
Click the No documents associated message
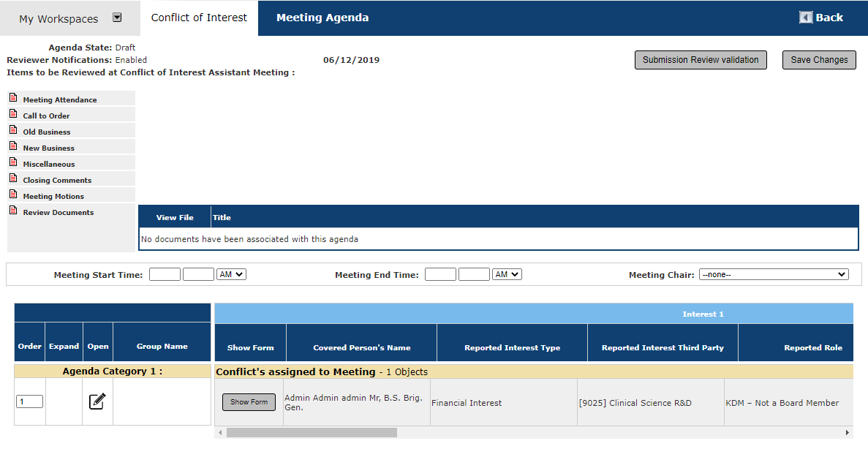click(x=249, y=239)
